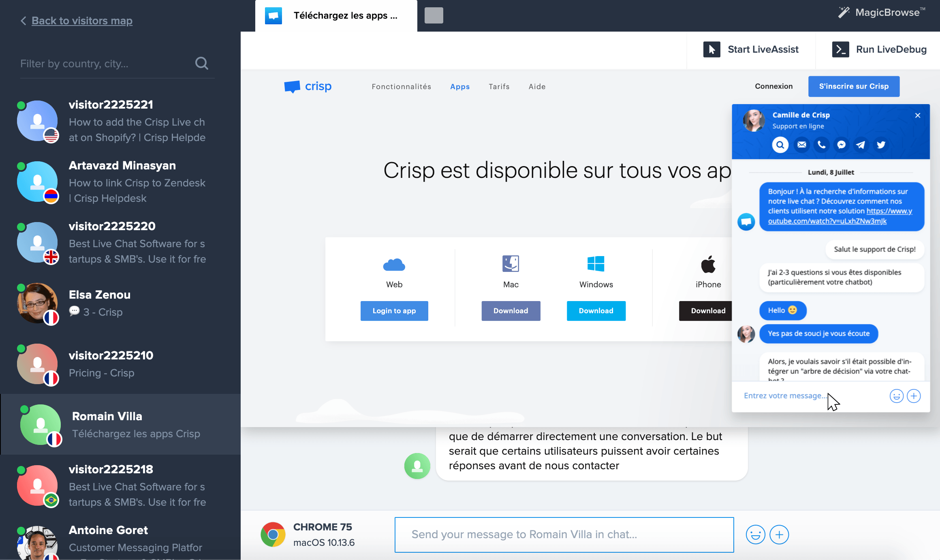940x560 pixels.
Task: Open Apps nav item
Action: pyautogui.click(x=460, y=87)
